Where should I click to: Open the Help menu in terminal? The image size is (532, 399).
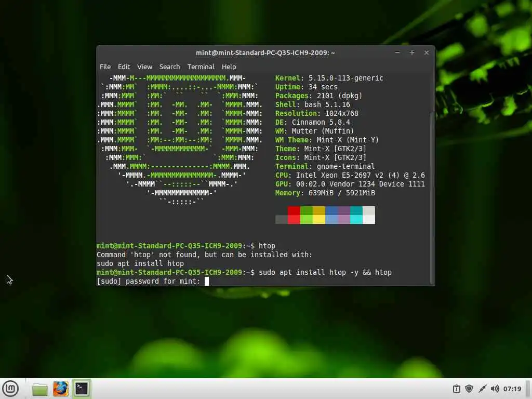click(x=229, y=67)
